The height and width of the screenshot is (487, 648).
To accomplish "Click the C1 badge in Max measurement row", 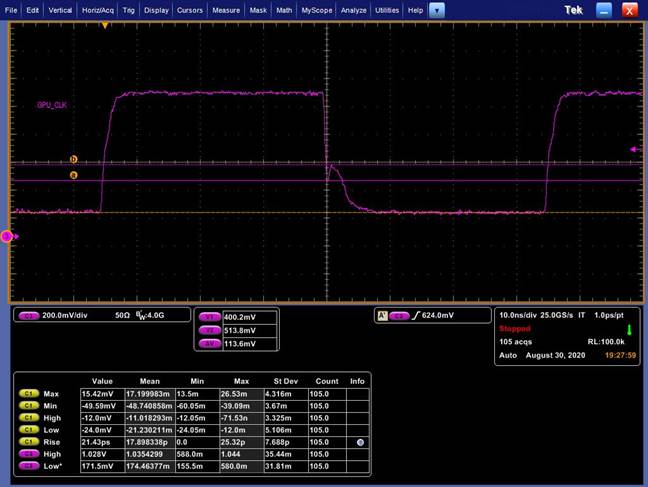I will click(x=29, y=394).
